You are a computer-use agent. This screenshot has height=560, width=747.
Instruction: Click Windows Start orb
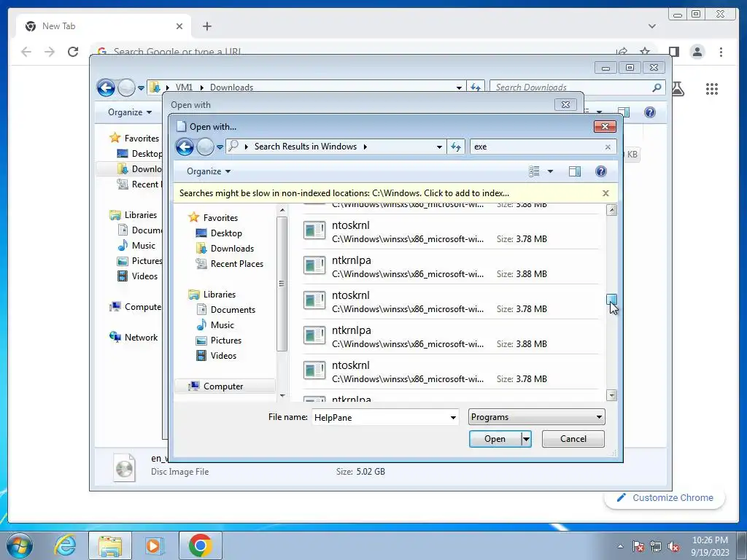click(20, 545)
